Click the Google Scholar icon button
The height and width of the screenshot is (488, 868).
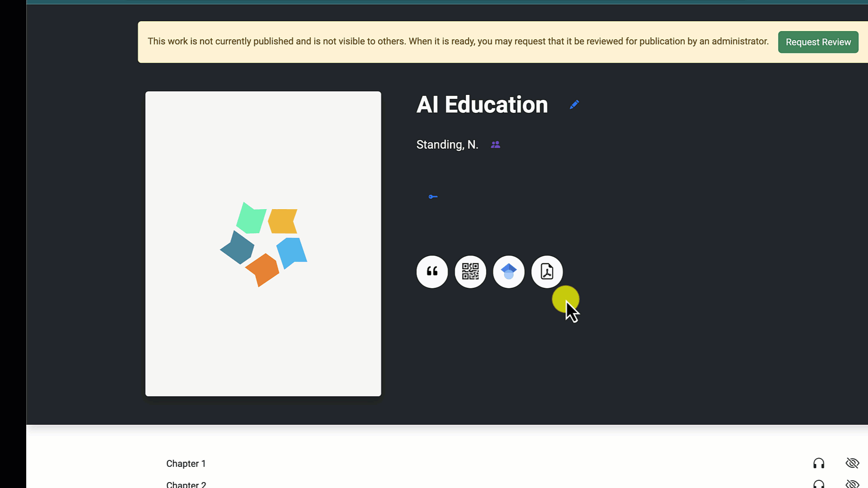pyautogui.click(x=509, y=272)
